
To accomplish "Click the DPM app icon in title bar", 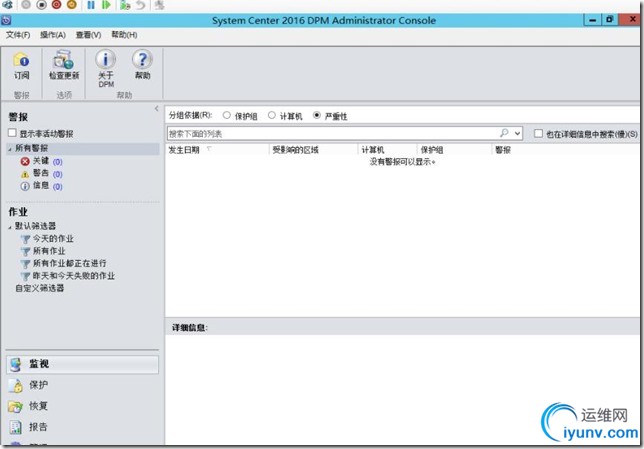I will (x=6, y=20).
